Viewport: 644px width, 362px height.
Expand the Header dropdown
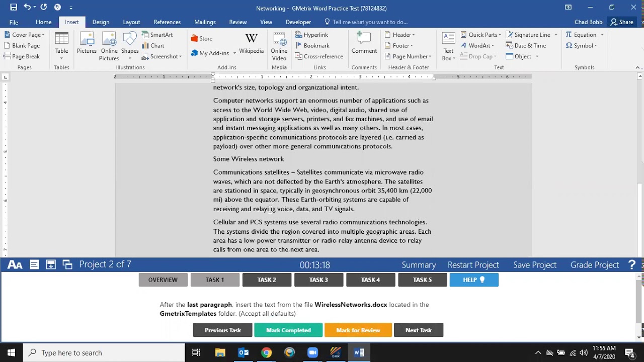399,35
